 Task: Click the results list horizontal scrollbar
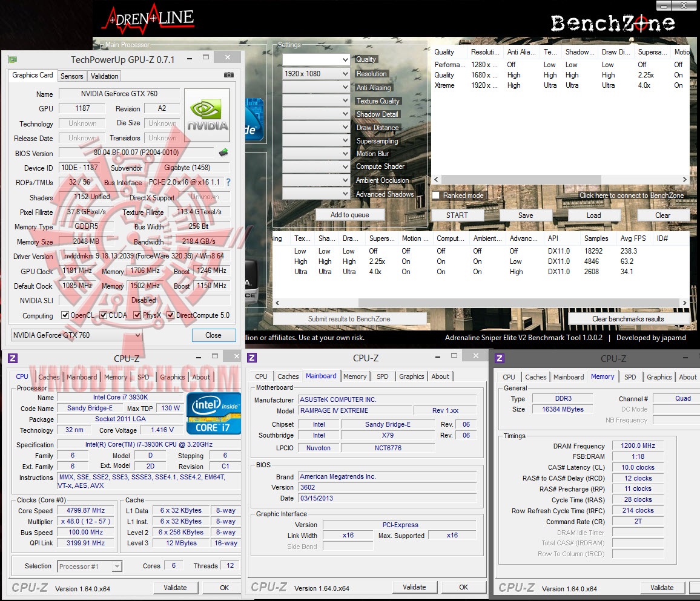click(519, 303)
